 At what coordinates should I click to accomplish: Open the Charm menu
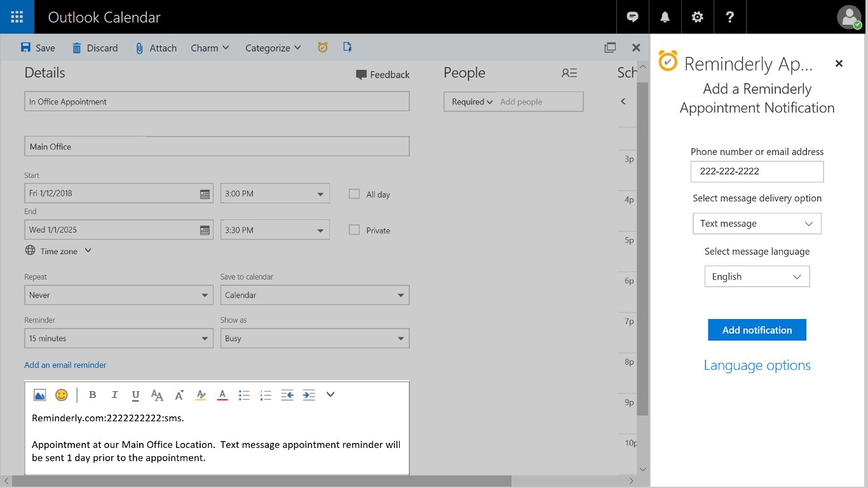pyautogui.click(x=210, y=48)
